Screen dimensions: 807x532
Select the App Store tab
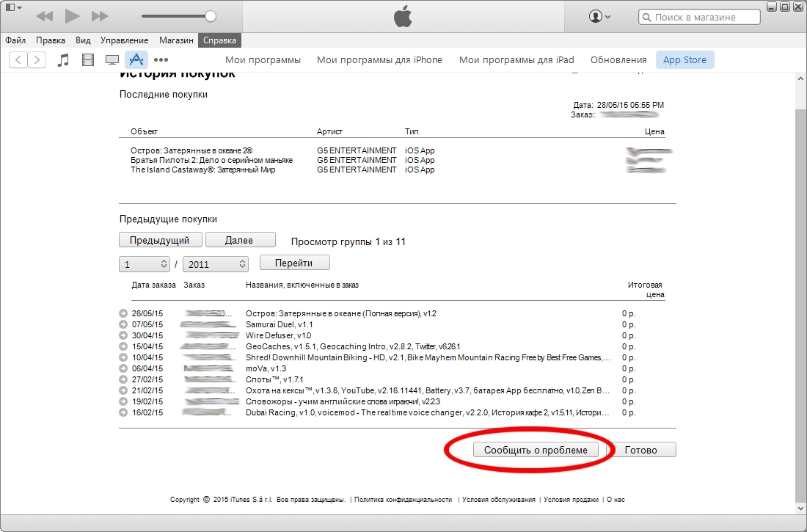[x=684, y=59]
